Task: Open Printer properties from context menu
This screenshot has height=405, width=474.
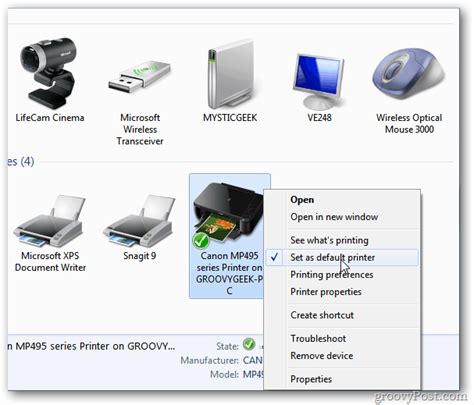Action: pyautogui.click(x=326, y=292)
